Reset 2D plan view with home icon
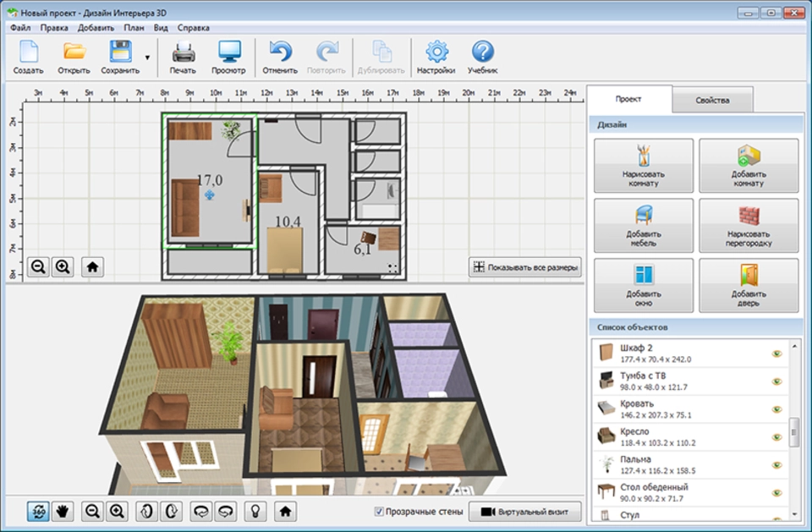The width and height of the screenshot is (812, 532). click(x=93, y=266)
